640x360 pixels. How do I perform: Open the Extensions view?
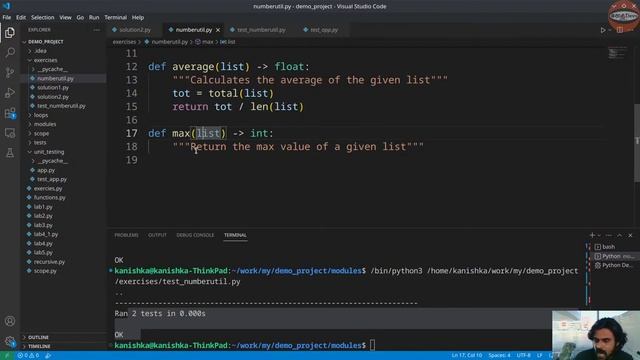click(10, 113)
